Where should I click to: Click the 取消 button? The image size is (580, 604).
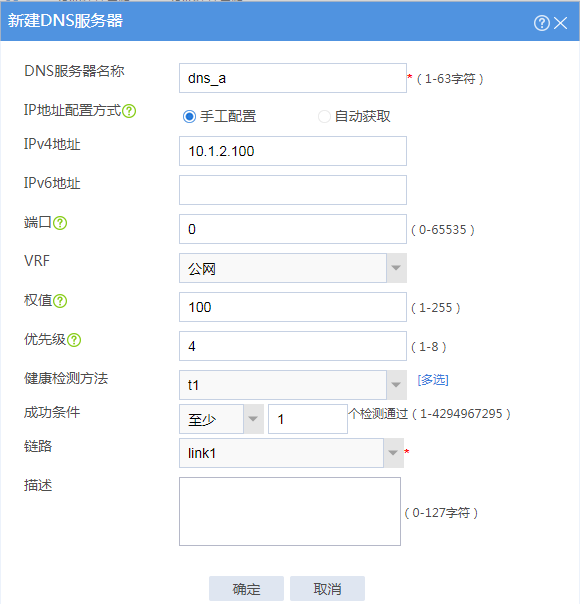click(327, 589)
